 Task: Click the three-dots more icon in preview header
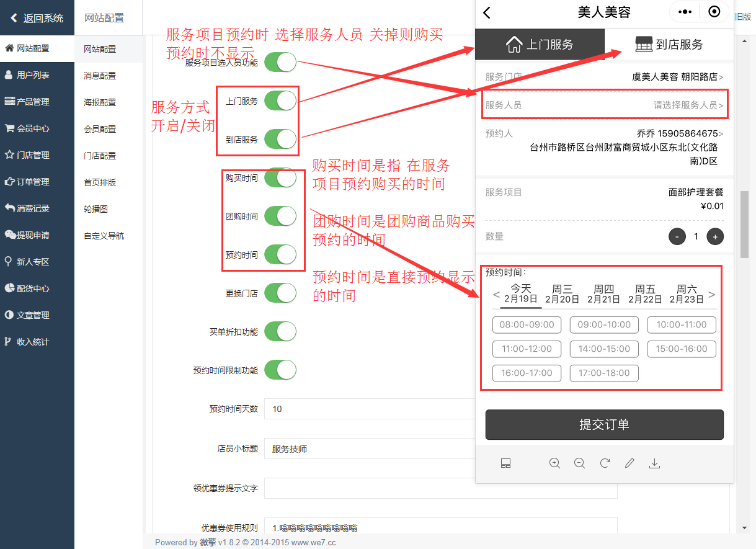(x=685, y=12)
